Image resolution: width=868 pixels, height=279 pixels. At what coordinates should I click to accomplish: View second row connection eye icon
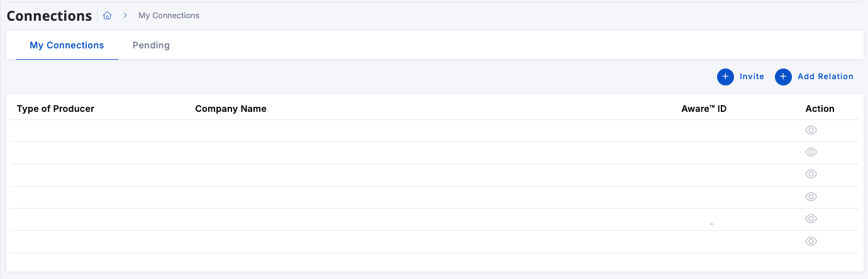point(811,152)
